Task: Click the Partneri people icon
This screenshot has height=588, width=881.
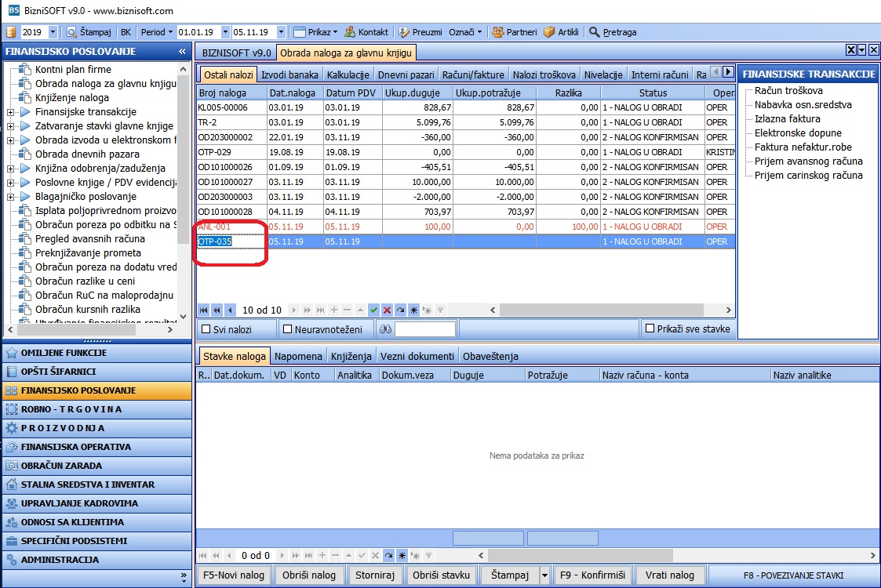Action: (x=498, y=32)
